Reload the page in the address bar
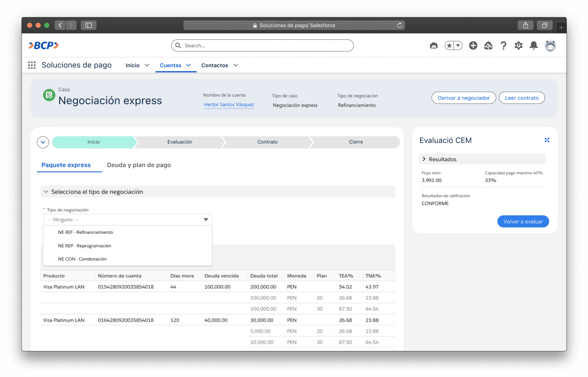The width and height of the screenshot is (588, 377). tap(399, 25)
